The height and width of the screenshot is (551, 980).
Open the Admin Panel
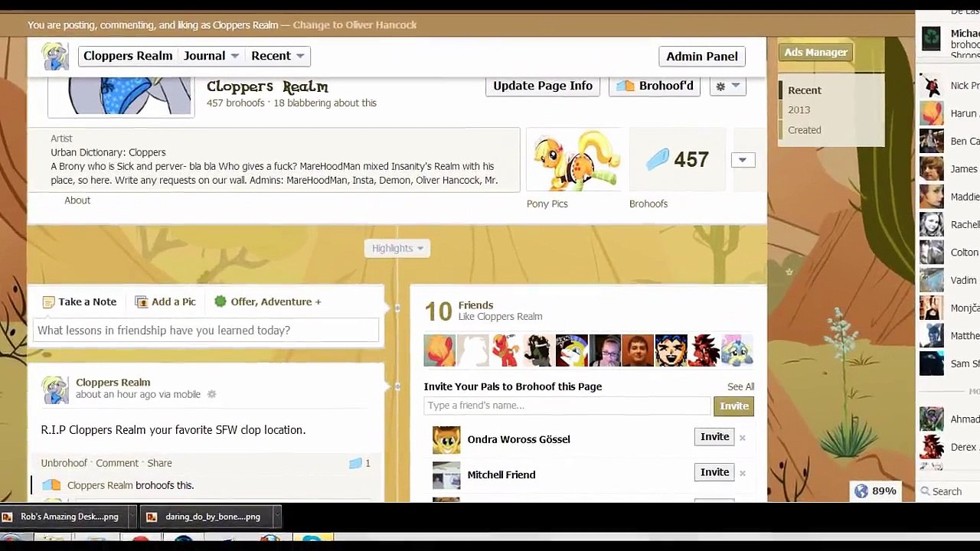[x=701, y=57]
